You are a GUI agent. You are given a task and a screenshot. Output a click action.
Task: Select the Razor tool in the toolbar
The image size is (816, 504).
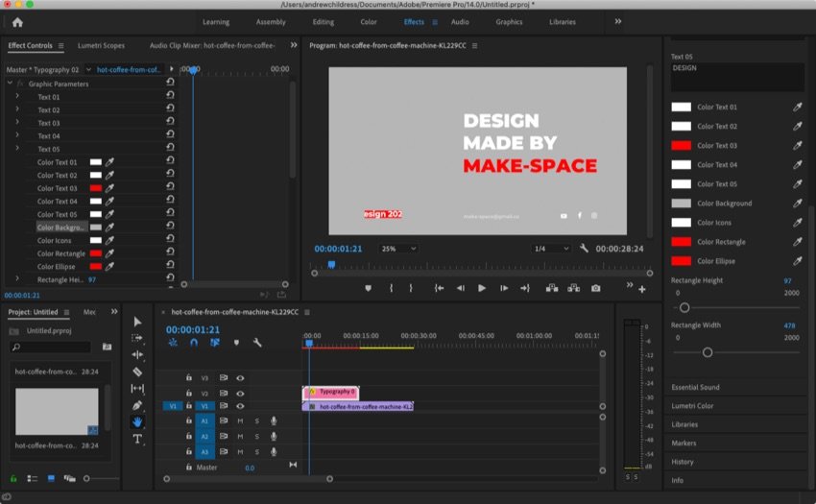pyautogui.click(x=137, y=372)
